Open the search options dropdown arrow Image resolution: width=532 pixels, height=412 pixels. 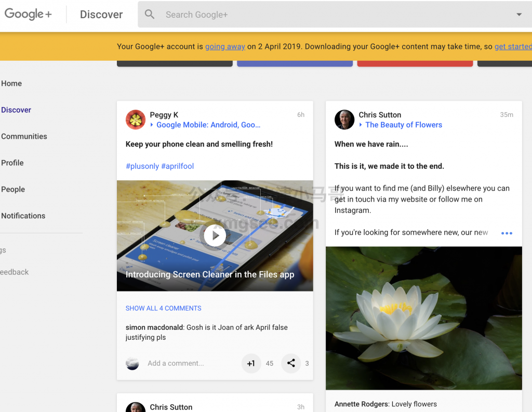[519, 15]
